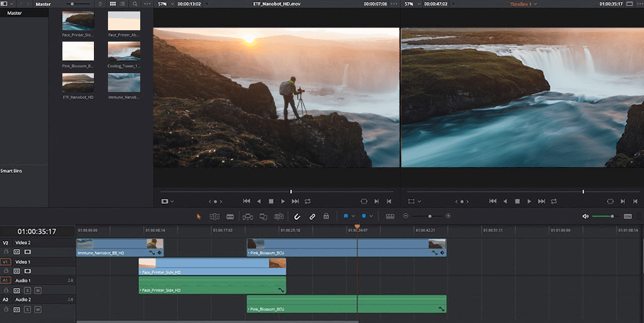Choose the Blade Edit Mode tool

230,216
